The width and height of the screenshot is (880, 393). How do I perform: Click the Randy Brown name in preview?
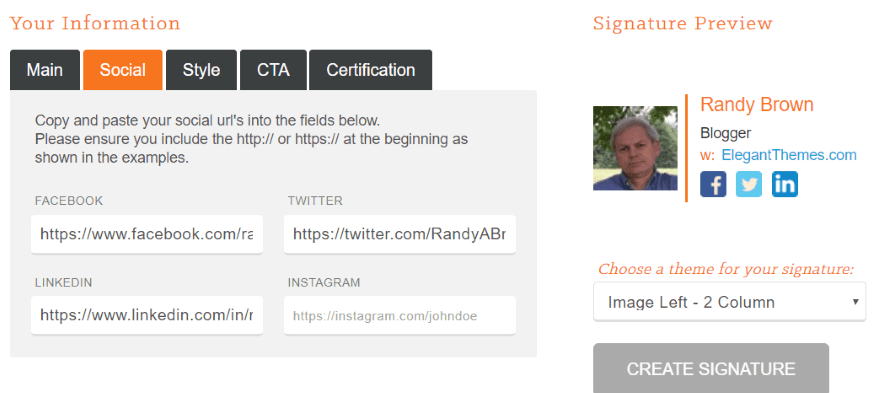pyautogui.click(x=757, y=105)
